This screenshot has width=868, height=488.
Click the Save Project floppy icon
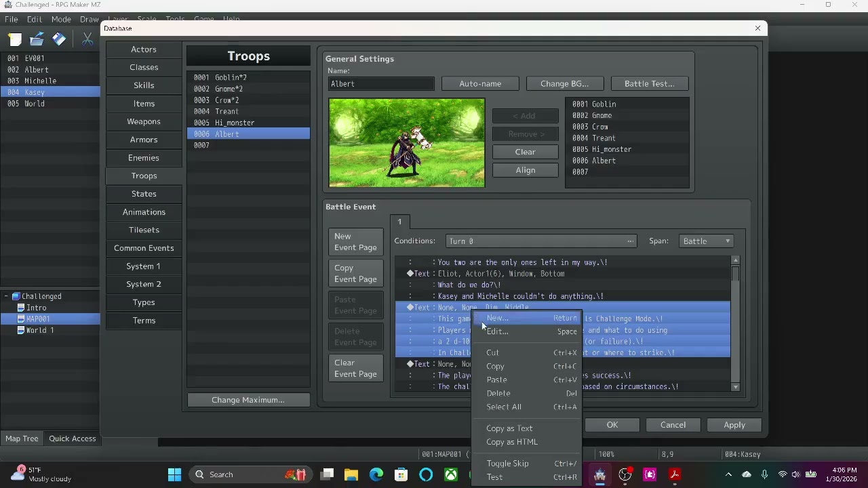click(x=59, y=39)
